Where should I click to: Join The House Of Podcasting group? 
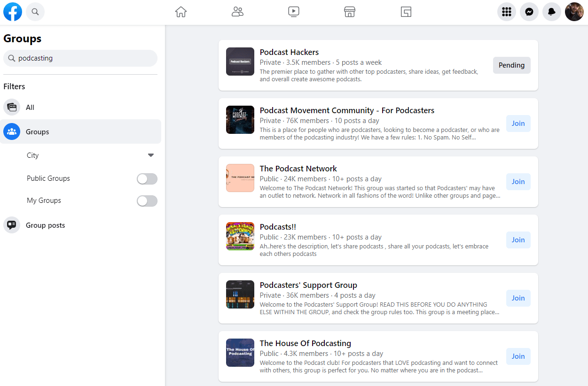518,356
